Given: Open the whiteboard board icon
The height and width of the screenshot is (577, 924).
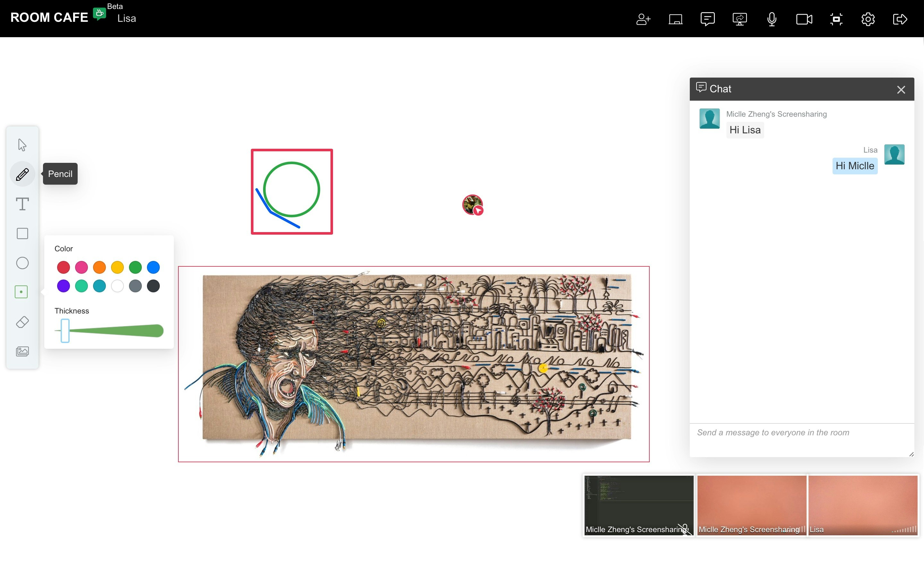Looking at the screenshot, I should click(675, 19).
